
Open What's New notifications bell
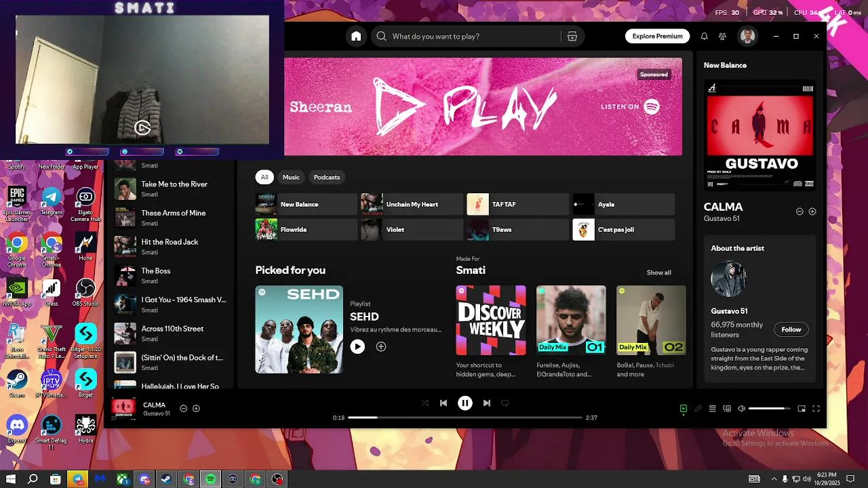[704, 37]
